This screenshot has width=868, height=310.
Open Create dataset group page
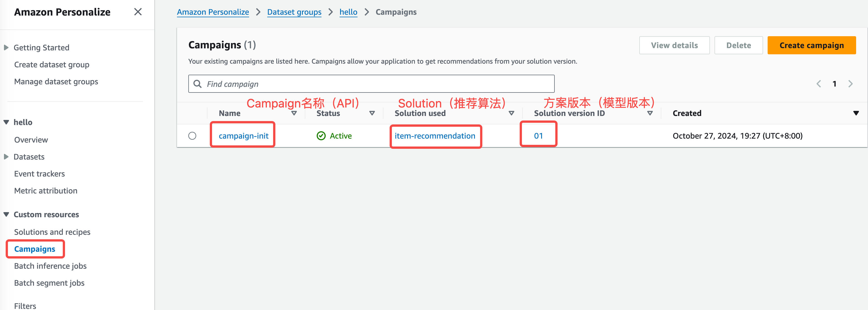click(x=51, y=65)
